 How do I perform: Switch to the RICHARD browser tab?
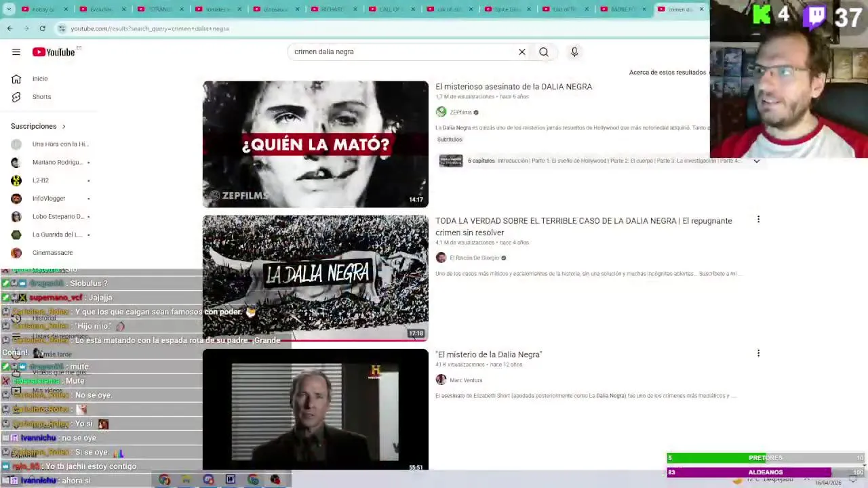334,9
